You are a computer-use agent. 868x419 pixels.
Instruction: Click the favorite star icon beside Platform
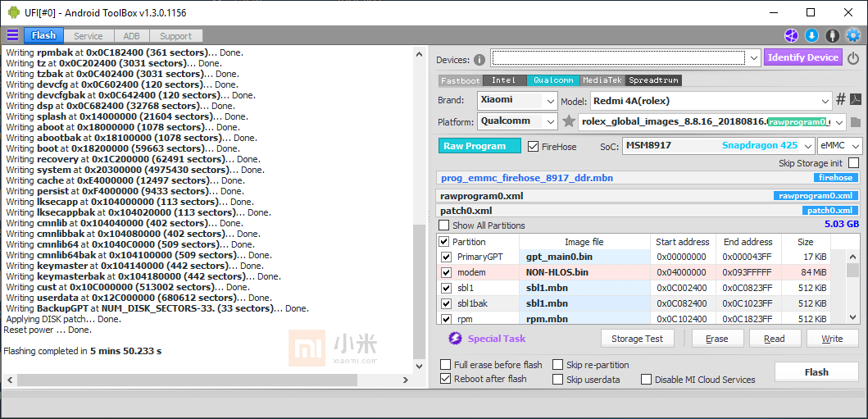pos(569,121)
